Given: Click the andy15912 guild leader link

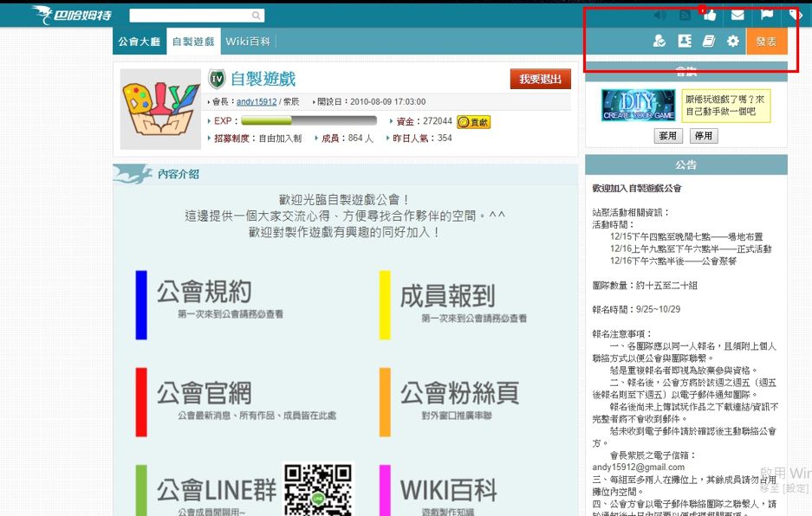Looking at the screenshot, I should 256,102.
